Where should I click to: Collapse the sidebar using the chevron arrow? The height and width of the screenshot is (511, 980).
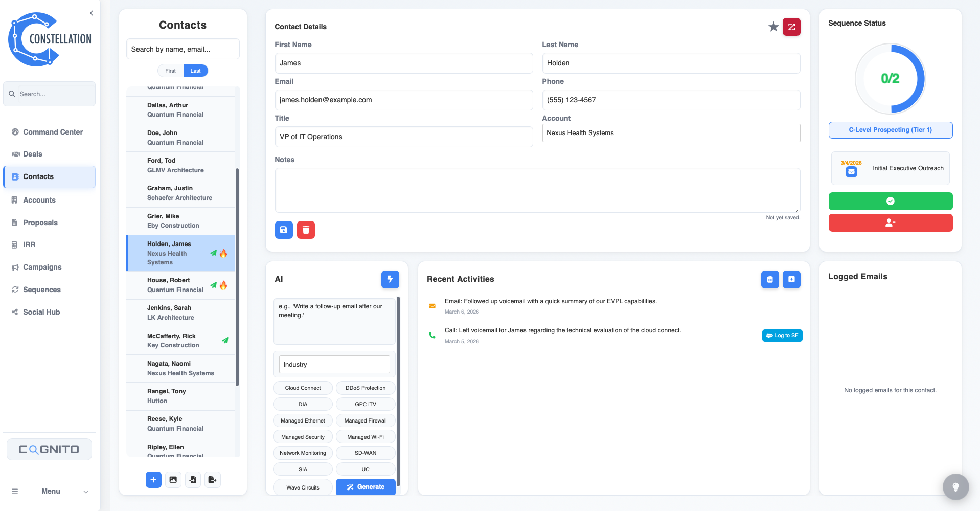[x=92, y=13]
